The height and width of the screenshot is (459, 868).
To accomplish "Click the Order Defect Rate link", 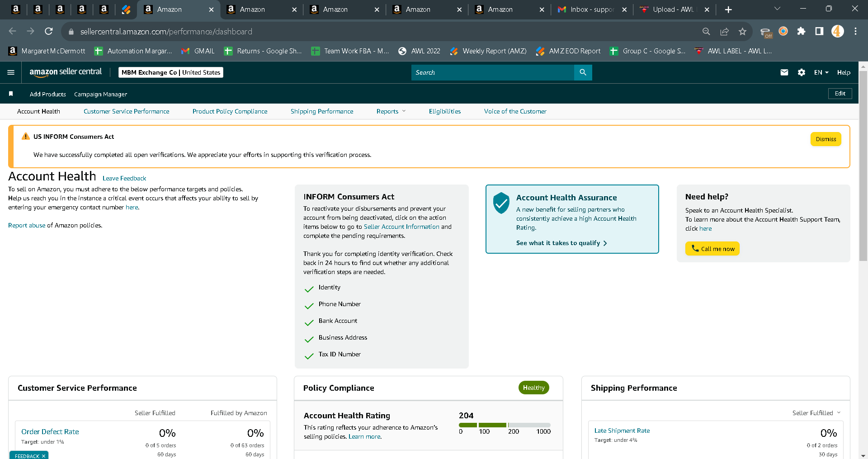I will (x=50, y=431).
